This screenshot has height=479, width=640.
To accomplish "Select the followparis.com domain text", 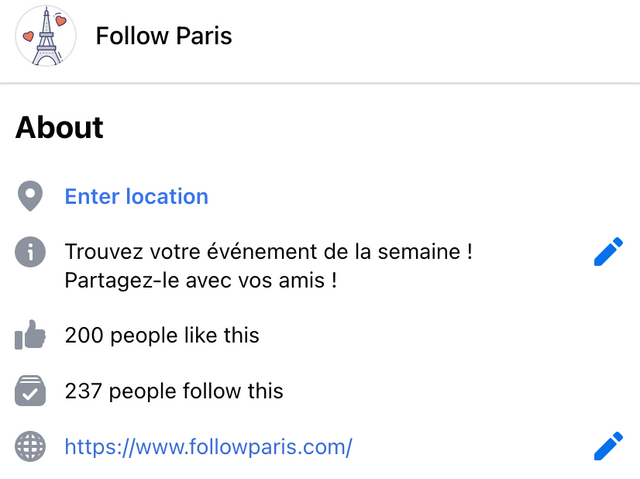I will coord(265,447).
